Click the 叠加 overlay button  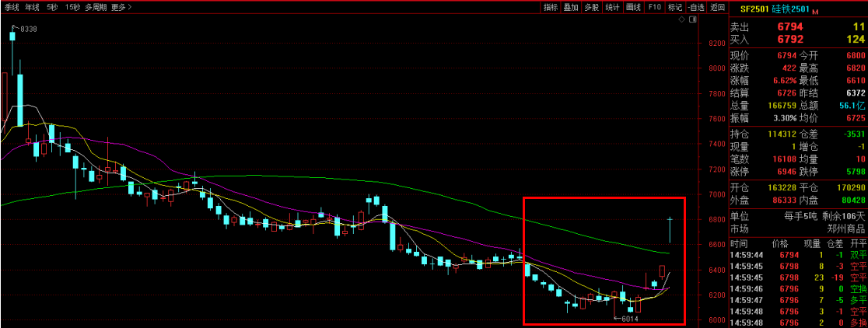(x=571, y=7)
